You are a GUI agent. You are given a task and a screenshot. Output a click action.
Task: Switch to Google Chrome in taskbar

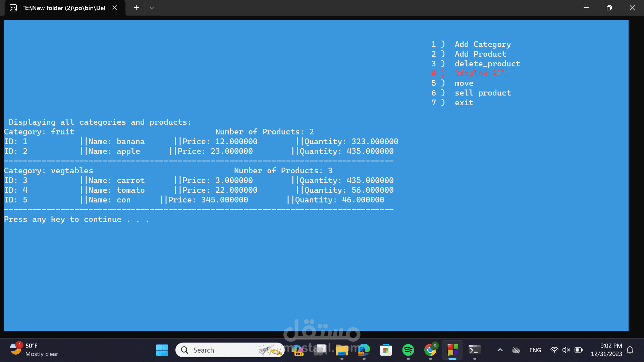tap(430, 350)
